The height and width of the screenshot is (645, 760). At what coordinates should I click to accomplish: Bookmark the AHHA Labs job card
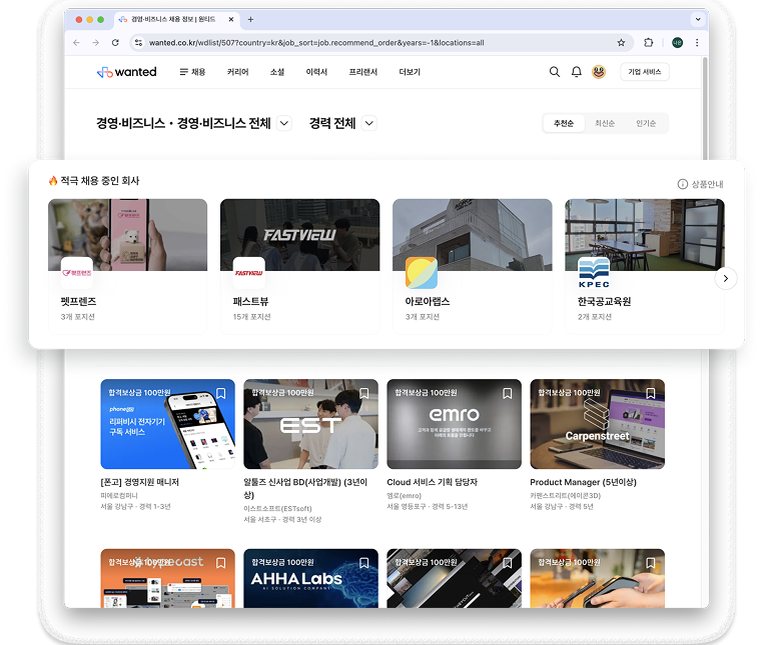[364, 563]
